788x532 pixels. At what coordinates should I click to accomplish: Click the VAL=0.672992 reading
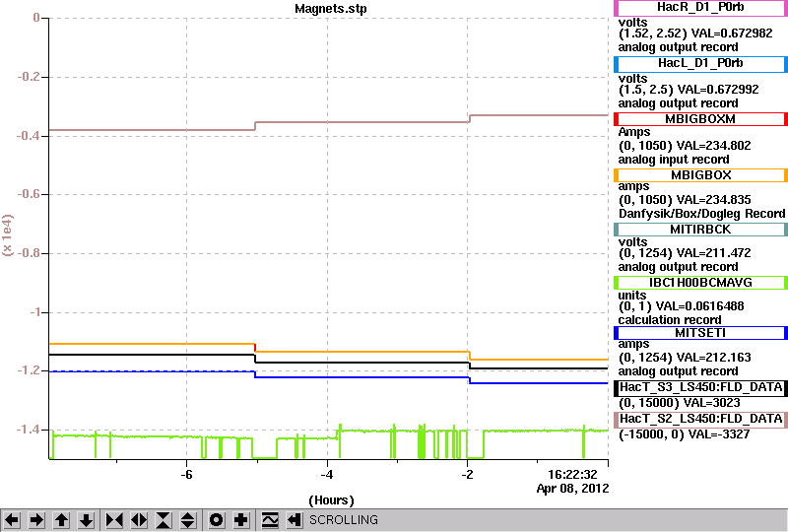pyautogui.click(x=718, y=90)
